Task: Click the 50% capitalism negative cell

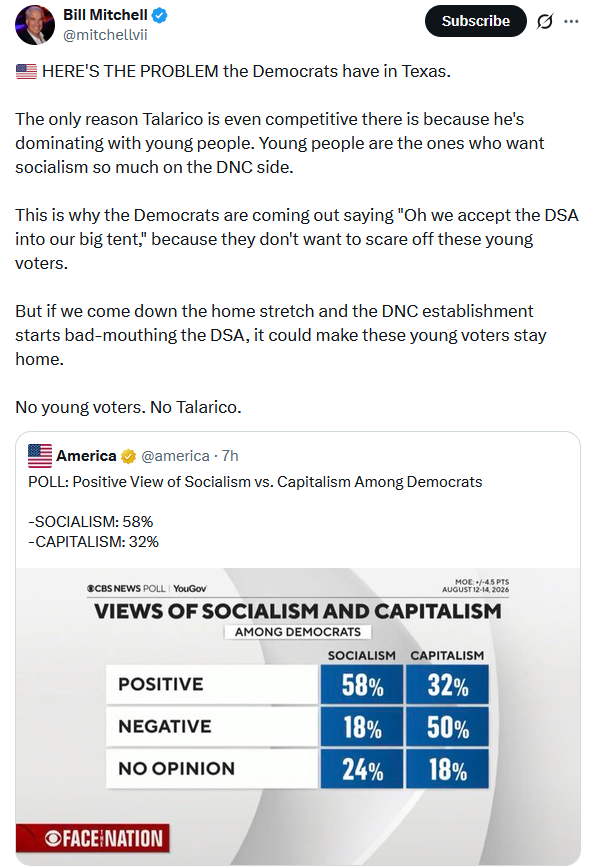Action: click(x=447, y=727)
